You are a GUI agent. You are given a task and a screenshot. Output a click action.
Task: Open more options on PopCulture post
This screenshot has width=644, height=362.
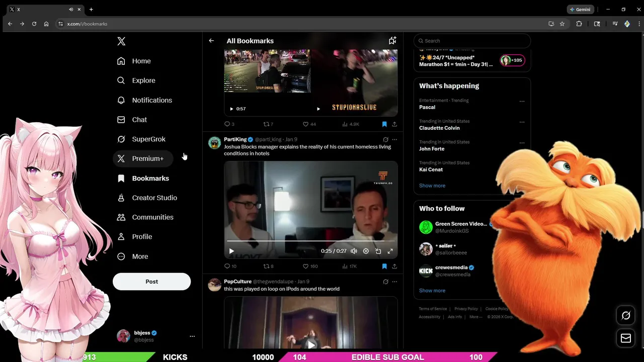(x=394, y=282)
